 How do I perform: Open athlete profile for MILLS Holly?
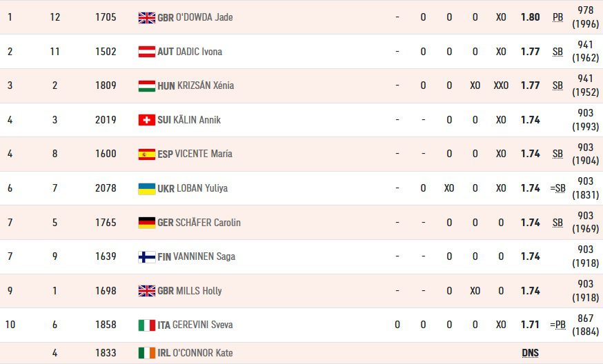(199, 291)
